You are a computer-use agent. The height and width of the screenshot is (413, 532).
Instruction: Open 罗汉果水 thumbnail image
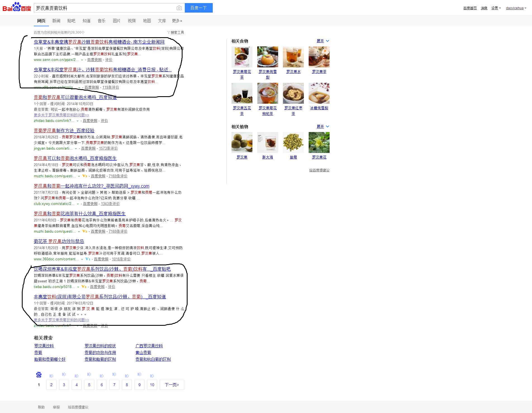coord(293,57)
